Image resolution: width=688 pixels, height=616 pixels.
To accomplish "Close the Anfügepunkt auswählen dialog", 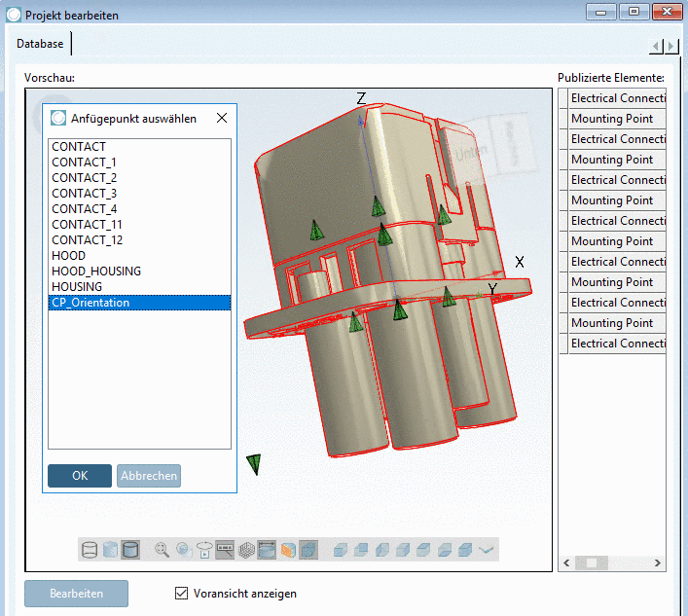I will [x=222, y=118].
